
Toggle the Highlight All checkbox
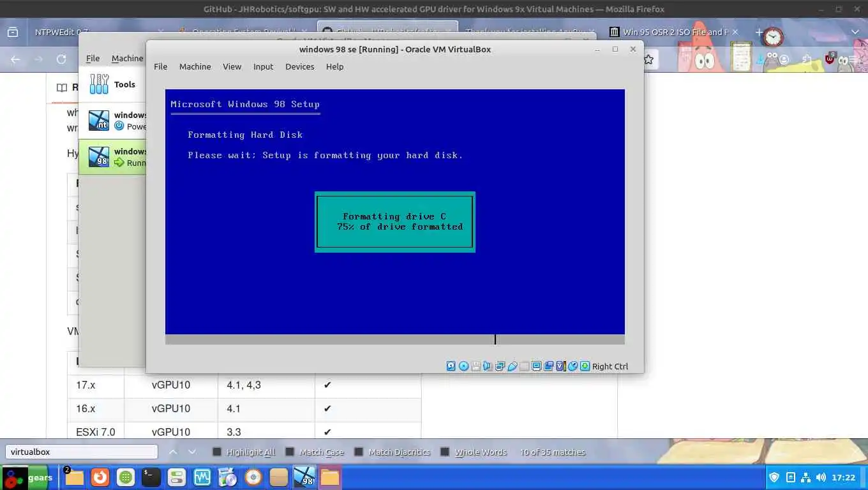click(x=217, y=452)
